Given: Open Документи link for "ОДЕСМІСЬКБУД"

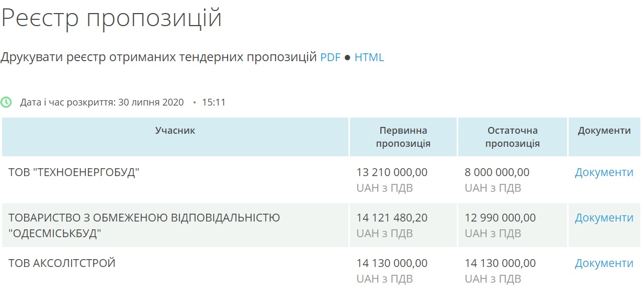Looking at the screenshot, I should click(x=604, y=218).
